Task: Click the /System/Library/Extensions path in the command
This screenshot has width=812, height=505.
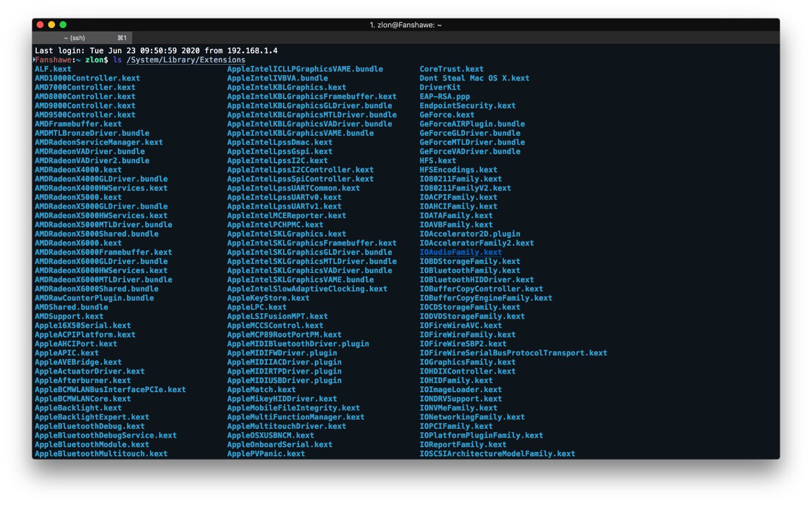Action: coord(186,60)
